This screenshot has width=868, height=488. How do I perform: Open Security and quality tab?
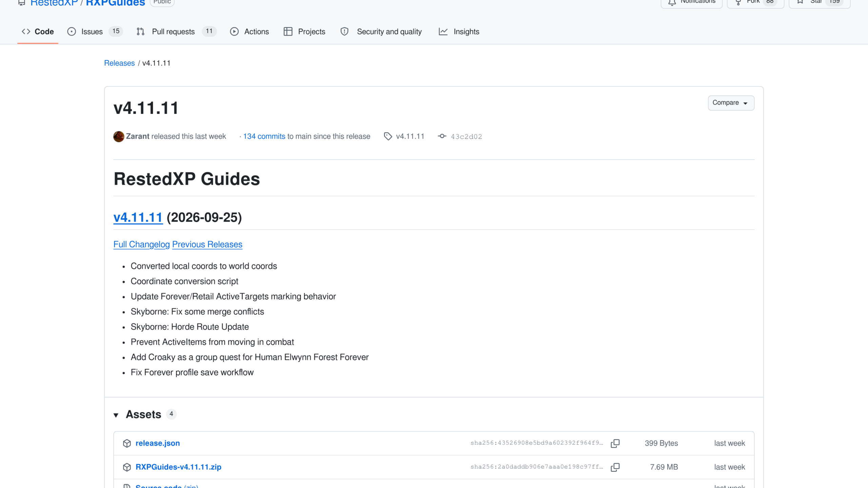tap(381, 32)
